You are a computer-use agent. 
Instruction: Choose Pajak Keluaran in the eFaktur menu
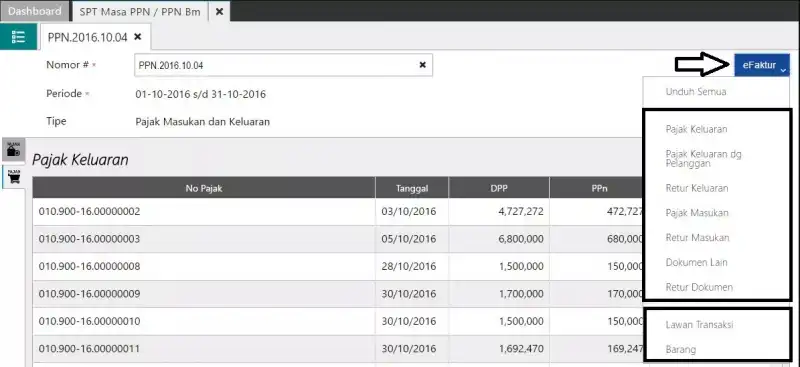coord(696,129)
